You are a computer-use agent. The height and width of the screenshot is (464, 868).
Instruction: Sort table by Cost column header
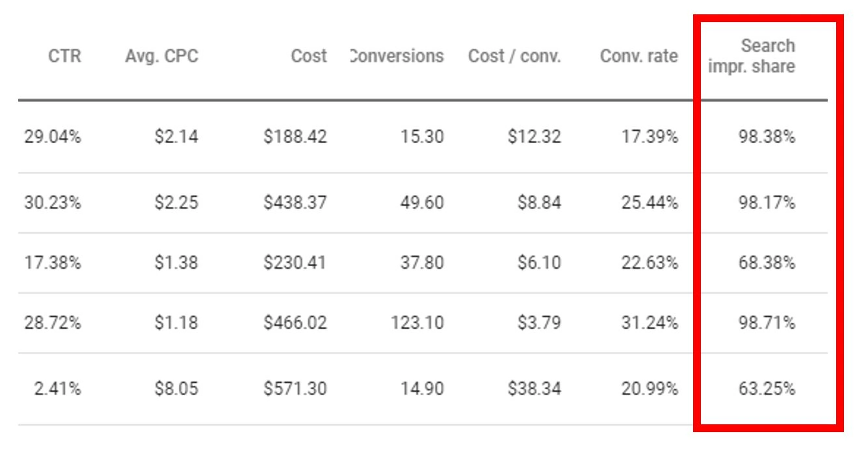[309, 56]
